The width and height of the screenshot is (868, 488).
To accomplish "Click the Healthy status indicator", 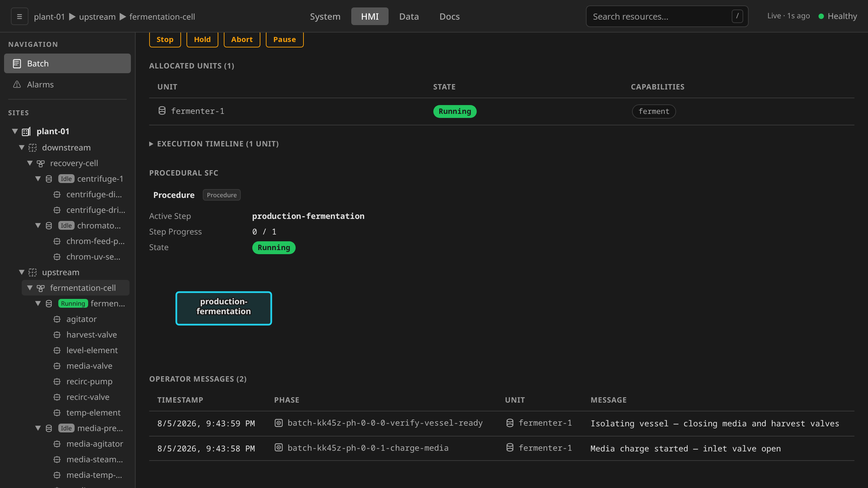I will [x=837, y=16].
